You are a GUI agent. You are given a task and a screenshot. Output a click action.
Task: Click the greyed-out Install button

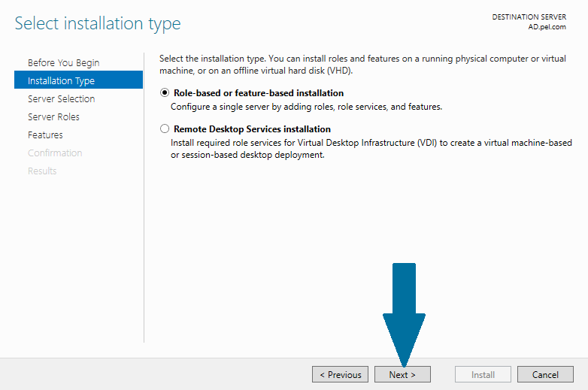coord(483,374)
